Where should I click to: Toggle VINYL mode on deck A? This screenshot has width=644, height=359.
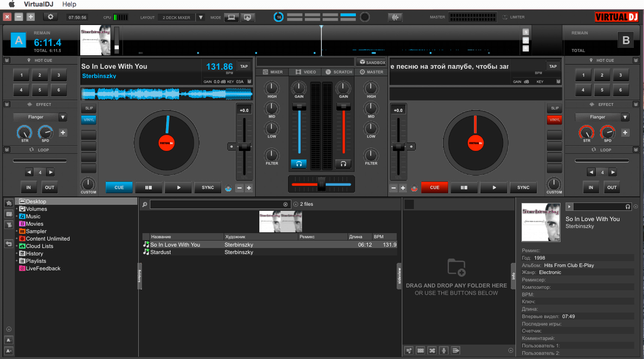coord(89,120)
